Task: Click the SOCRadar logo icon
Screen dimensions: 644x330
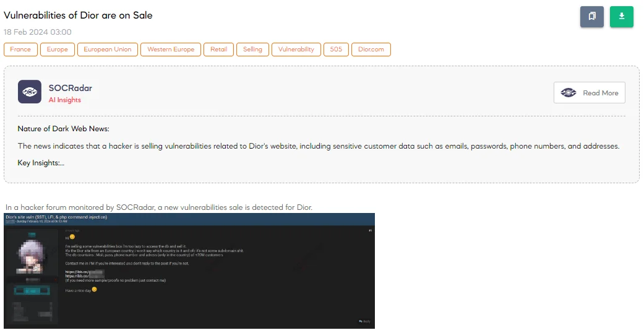Action: [x=30, y=92]
